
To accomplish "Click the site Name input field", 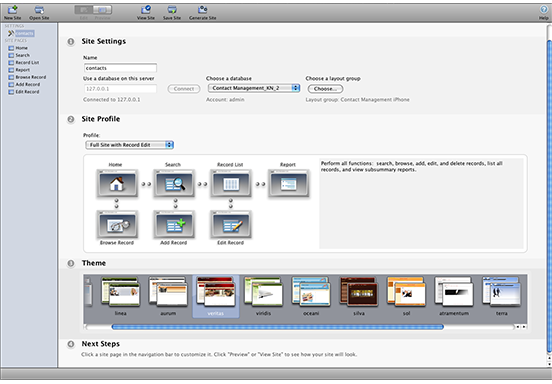I will click(120, 68).
